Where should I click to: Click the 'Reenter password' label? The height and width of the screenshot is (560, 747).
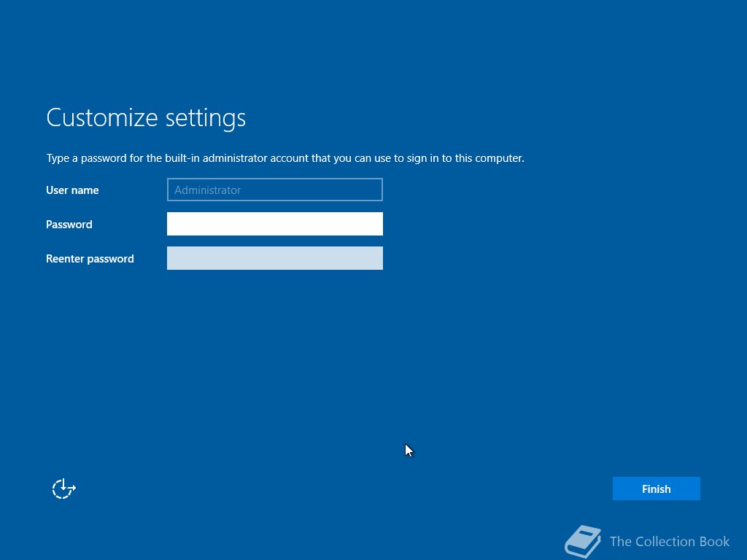pyautogui.click(x=90, y=259)
